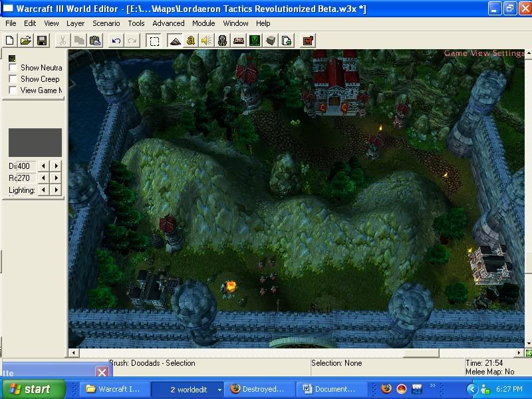
Task: Activate the Selection Brush tool
Action: (x=154, y=41)
